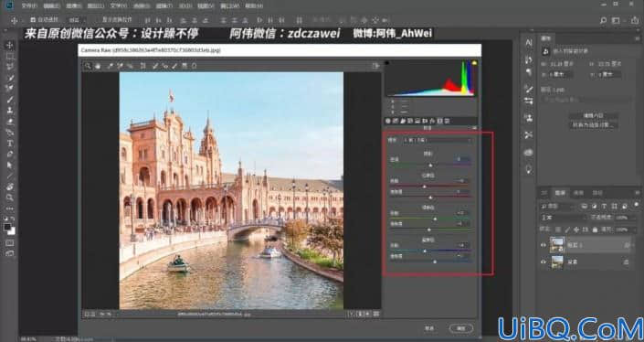Screen dimensions: 644x342
Task: Click the search icon in options bar
Action: (x=603, y=20)
